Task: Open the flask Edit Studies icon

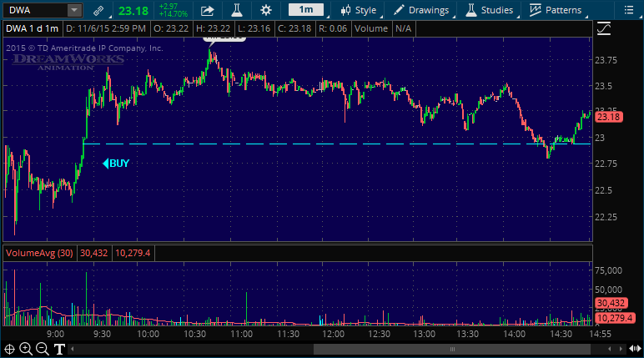Action: [x=237, y=10]
